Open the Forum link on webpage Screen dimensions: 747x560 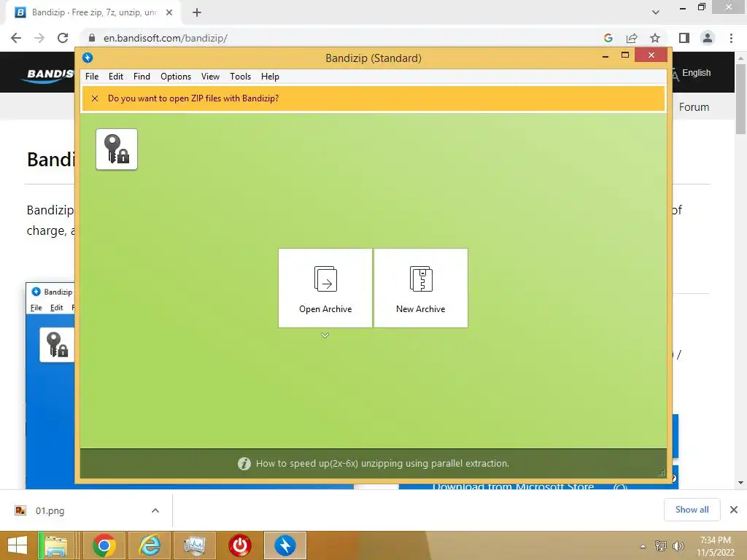click(694, 107)
